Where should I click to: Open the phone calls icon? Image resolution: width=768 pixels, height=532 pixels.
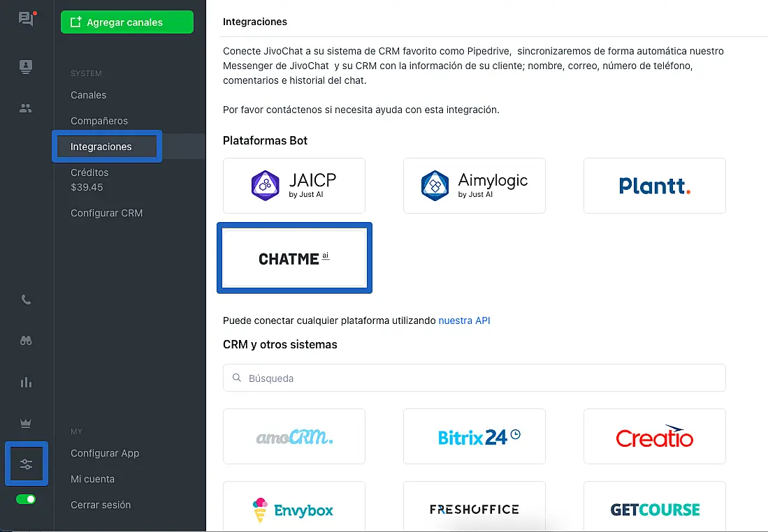coord(26,300)
